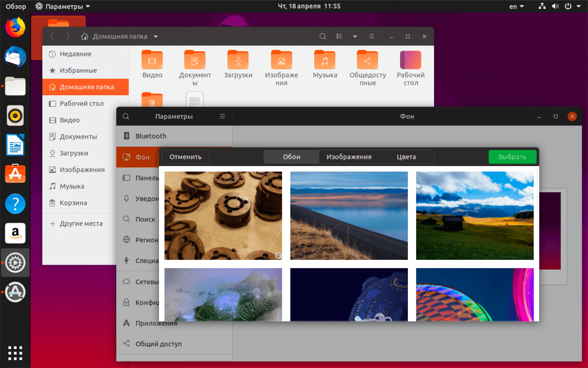Click the search icon in Files header
The height and width of the screenshot is (368, 588).
tap(323, 36)
